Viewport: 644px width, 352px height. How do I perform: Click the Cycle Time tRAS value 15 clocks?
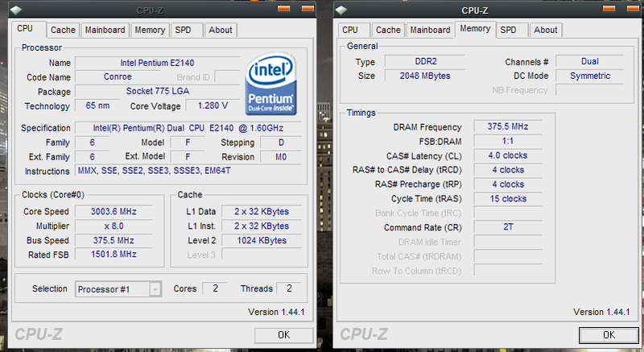click(x=508, y=199)
